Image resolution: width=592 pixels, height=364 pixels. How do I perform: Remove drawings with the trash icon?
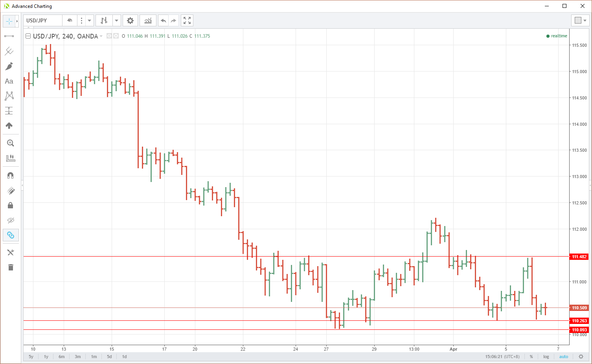click(11, 267)
